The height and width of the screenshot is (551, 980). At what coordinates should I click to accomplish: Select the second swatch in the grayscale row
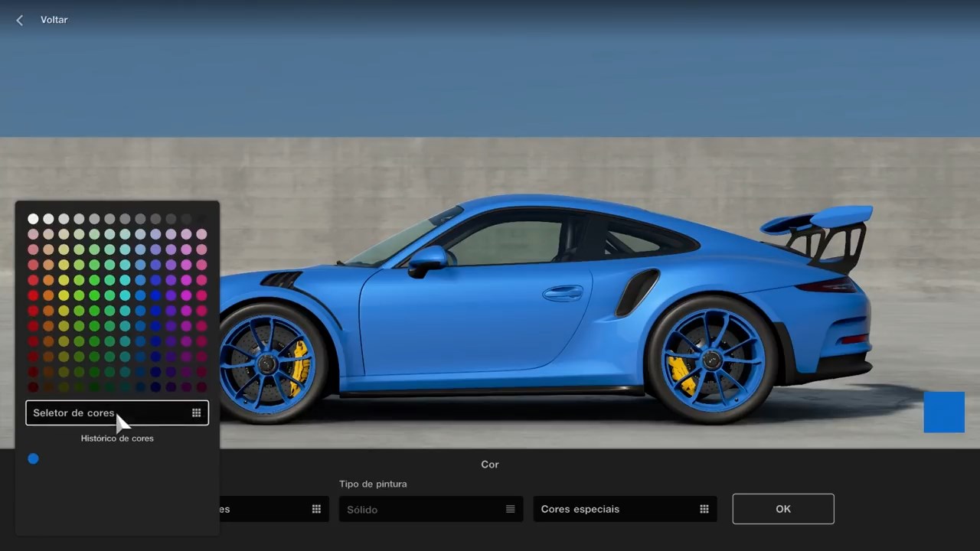(x=48, y=219)
